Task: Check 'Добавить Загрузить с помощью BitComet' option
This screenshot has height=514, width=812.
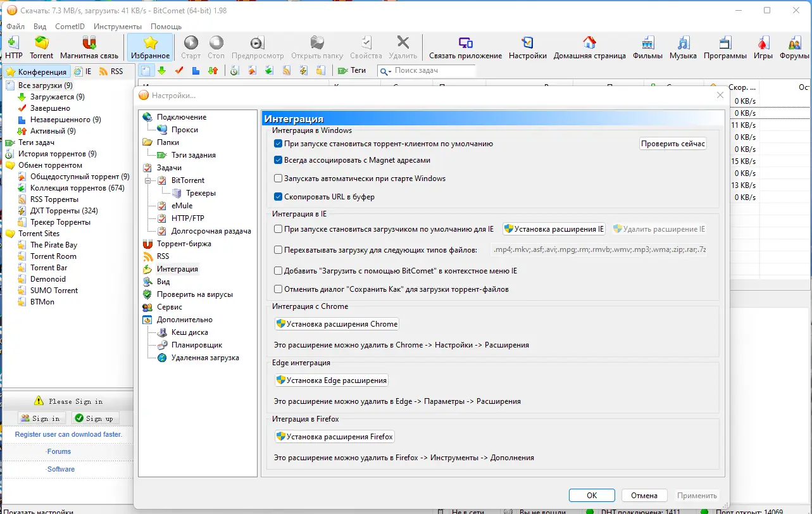Action: click(x=278, y=271)
